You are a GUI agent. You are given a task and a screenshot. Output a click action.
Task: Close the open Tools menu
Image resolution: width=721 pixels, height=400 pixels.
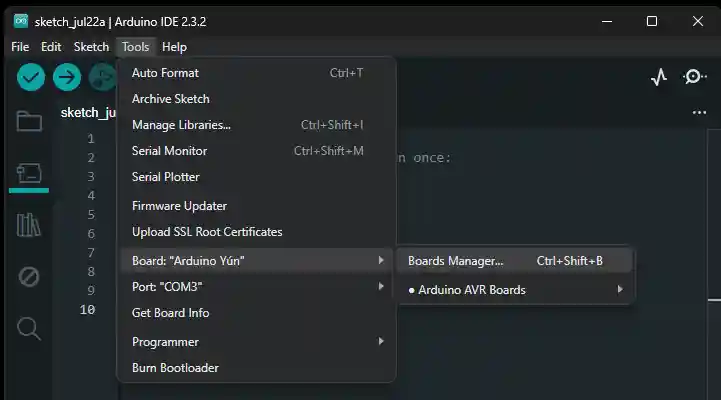coord(135,47)
